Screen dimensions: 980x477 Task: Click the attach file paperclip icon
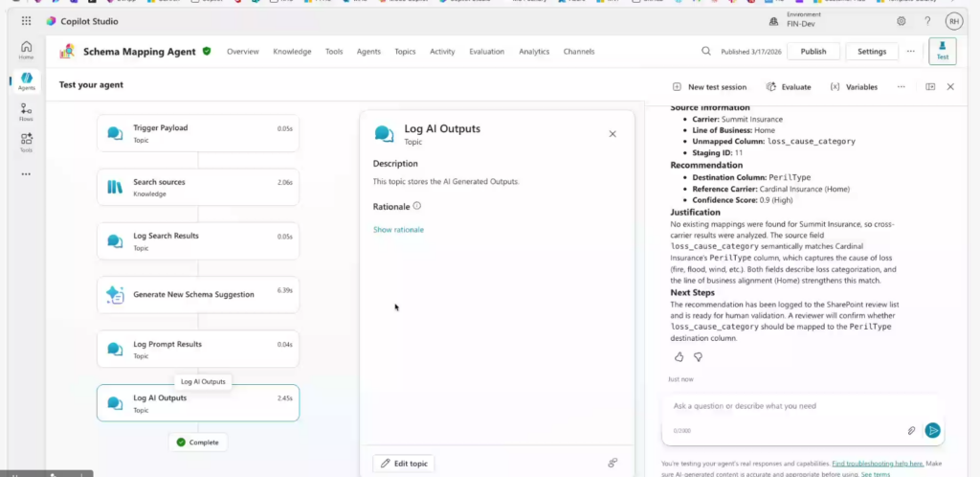point(911,431)
